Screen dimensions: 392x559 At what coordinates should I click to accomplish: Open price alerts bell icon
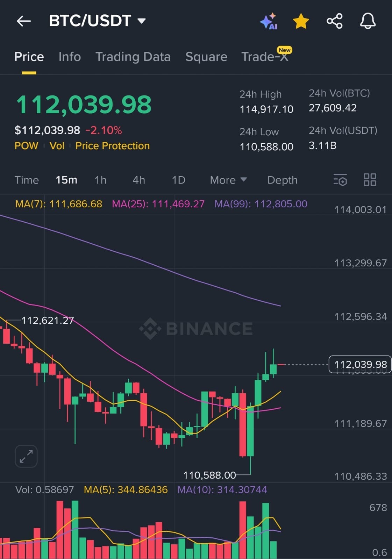click(x=368, y=21)
